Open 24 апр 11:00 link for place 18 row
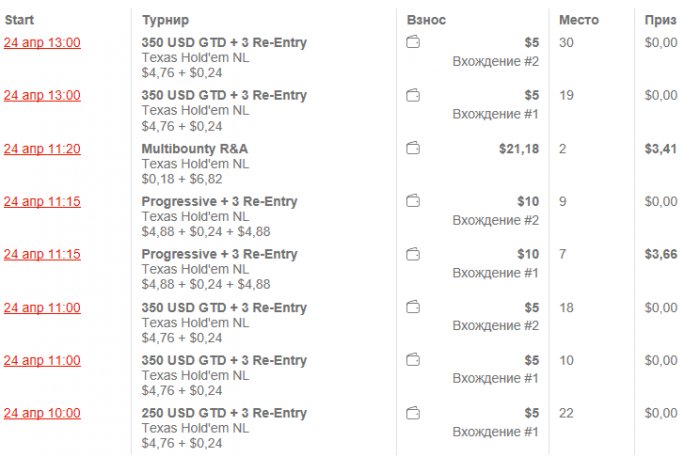The height and width of the screenshot is (457, 700). pos(42,308)
